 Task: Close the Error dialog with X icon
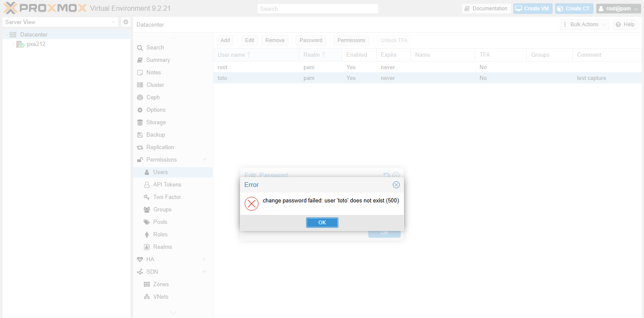click(x=396, y=185)
